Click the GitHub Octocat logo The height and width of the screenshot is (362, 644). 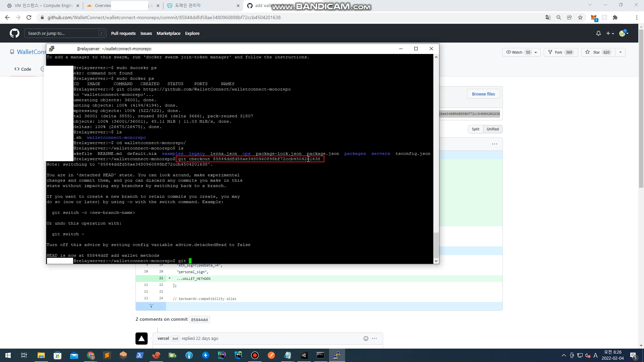(x=14, y=33)
